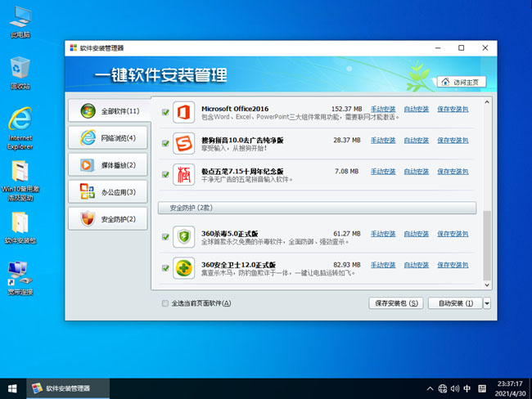Viewport: 532px width, 399px height.
Task: Switch to 全部软件(11) category tab
Action: [109, 111]
